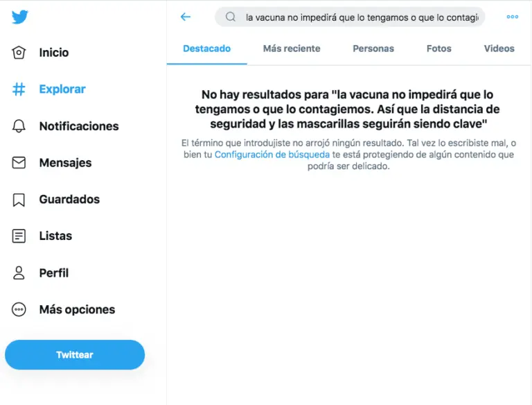Open Notificaciones via the bell icon
This screenshot has width=532, height=405.
pos(19,126)
